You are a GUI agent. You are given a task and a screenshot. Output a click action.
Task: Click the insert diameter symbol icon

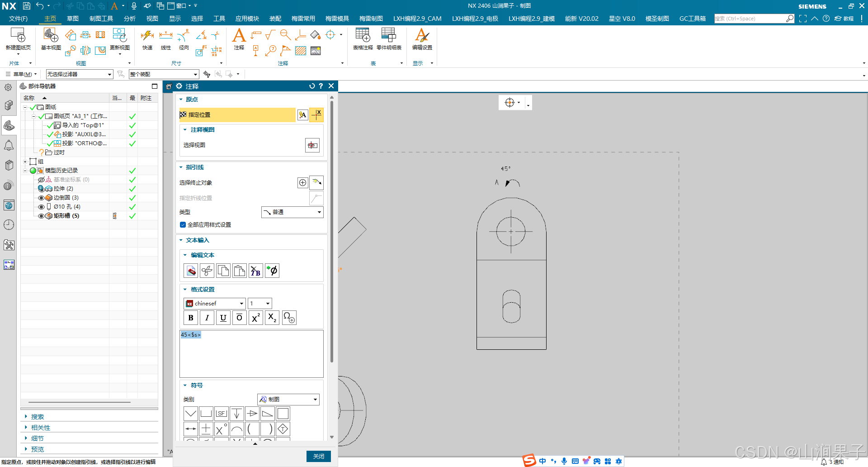pyautogui.click(x=272, y=271)
